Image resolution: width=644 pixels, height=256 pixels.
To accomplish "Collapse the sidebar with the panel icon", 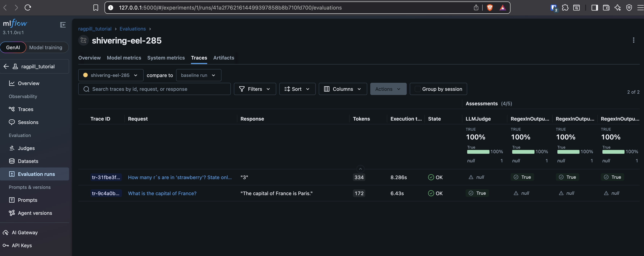I will pyautogui.click(x=63, y=25).
